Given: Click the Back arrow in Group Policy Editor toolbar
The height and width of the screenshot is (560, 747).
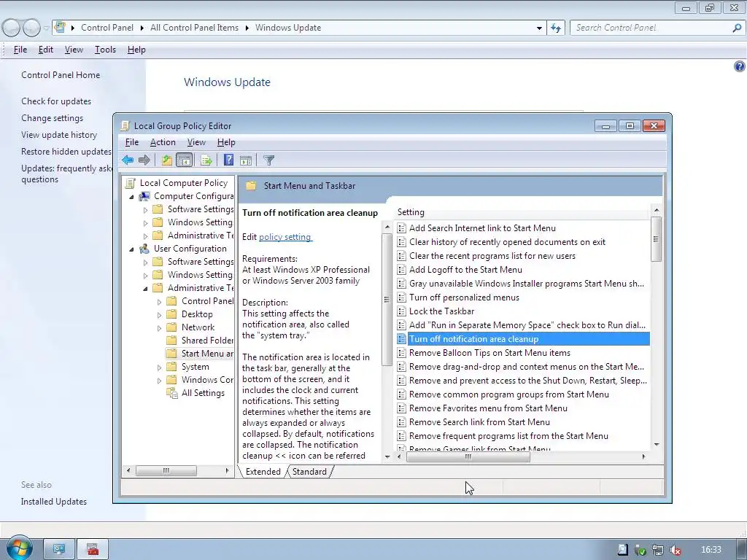Looking at the screenshot, I should (127, 160).
